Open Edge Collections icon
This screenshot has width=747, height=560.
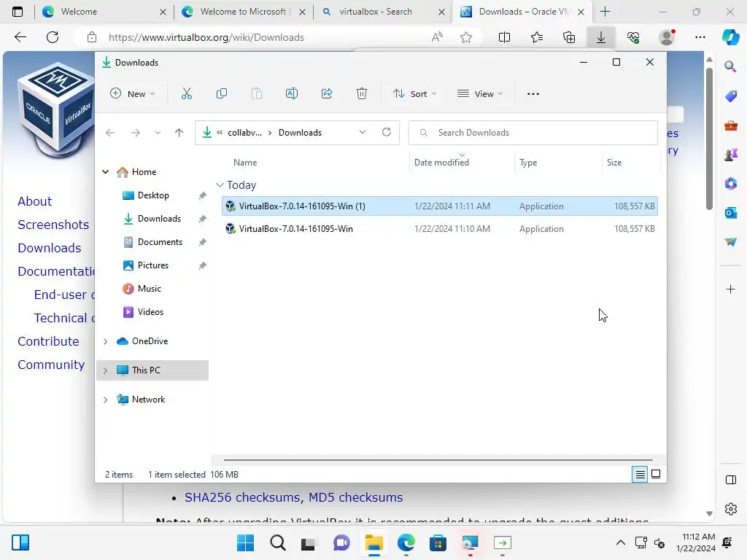[569, 37]
